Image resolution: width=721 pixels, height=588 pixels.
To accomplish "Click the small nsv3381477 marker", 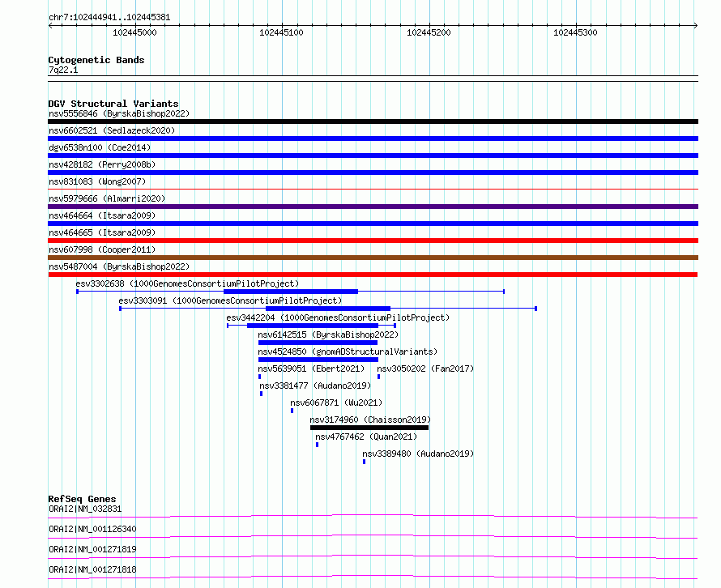I will (x=261, y=394).
